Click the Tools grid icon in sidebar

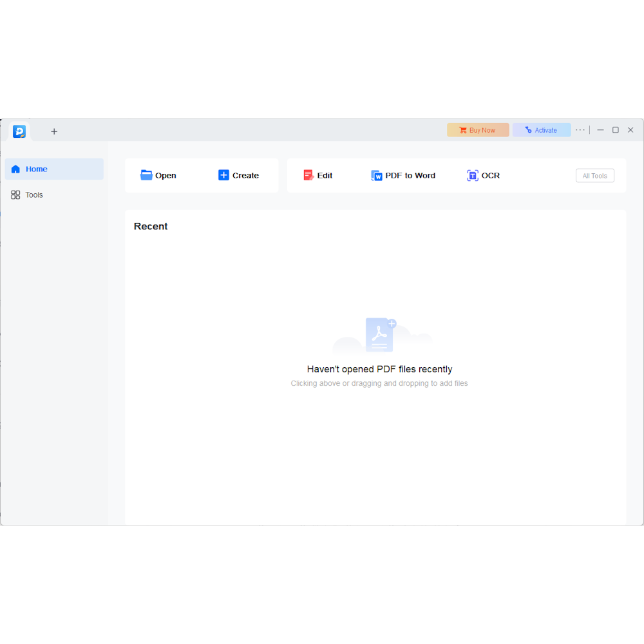15,194
